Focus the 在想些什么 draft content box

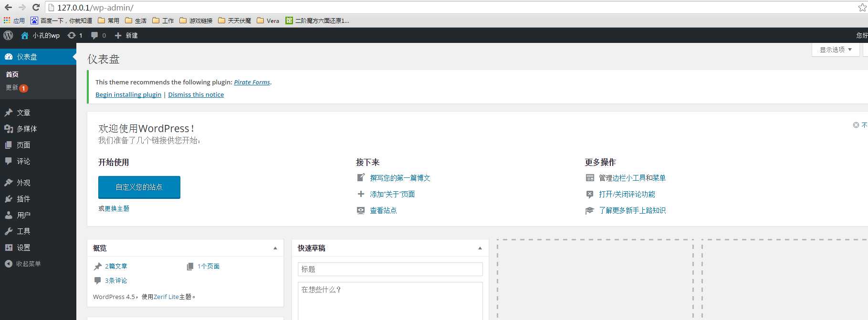point(390,301)
